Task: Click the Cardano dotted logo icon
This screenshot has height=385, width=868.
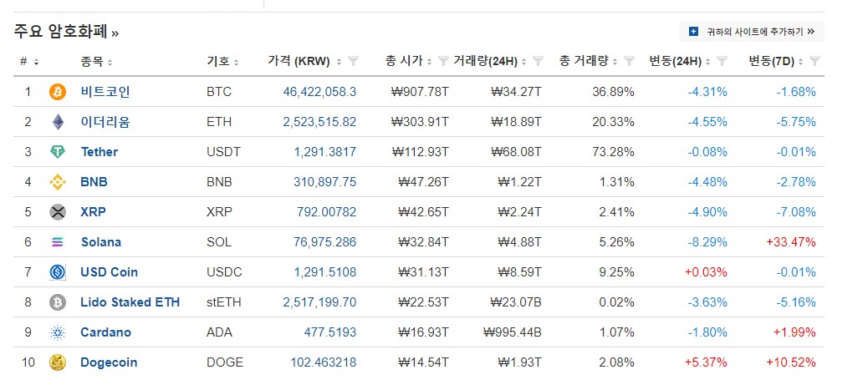Action: (58, 332)
